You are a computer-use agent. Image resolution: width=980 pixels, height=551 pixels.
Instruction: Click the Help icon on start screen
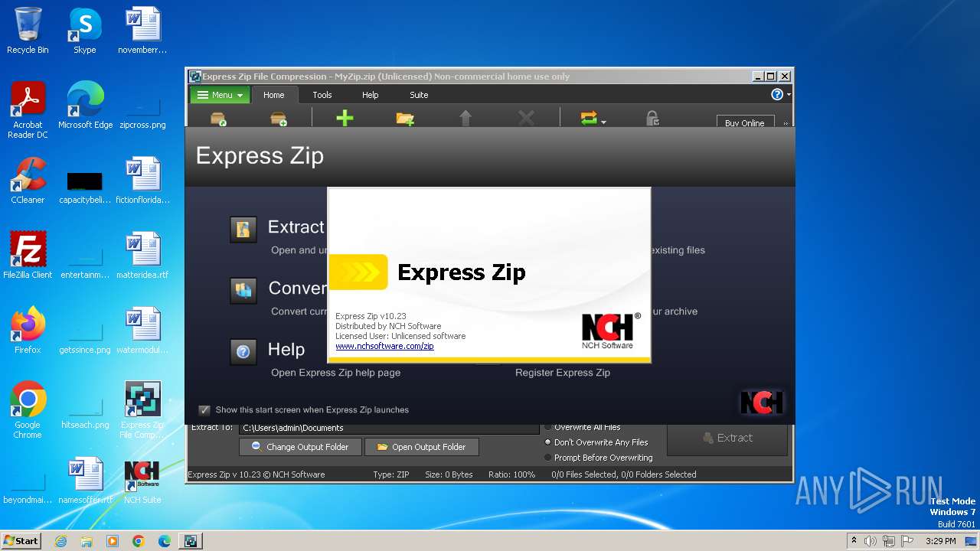pyautogui.click(x=243, y=352)
